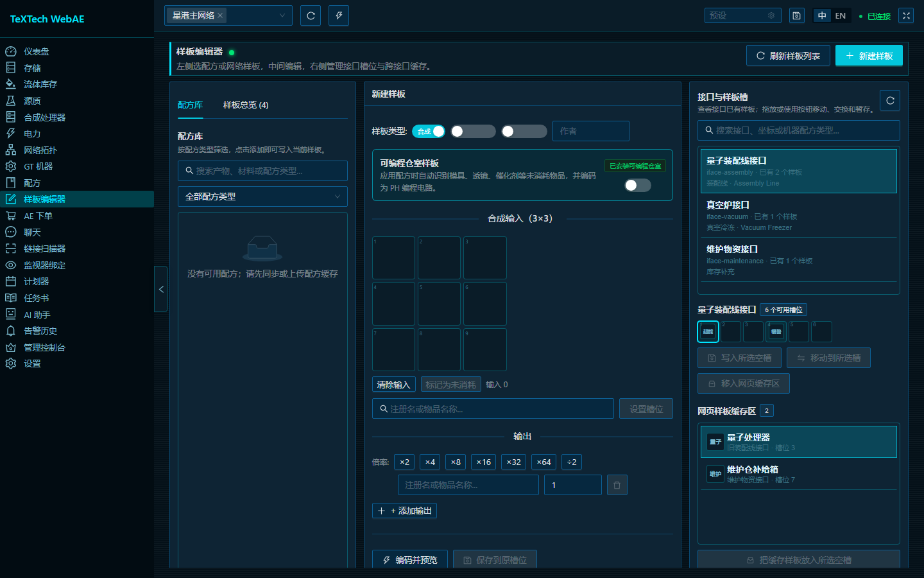Image resolution: width=924 pixels, height=578 pixels.
Task: Select 真空炉接口 in interface list
Action: [x=799, y=216]
